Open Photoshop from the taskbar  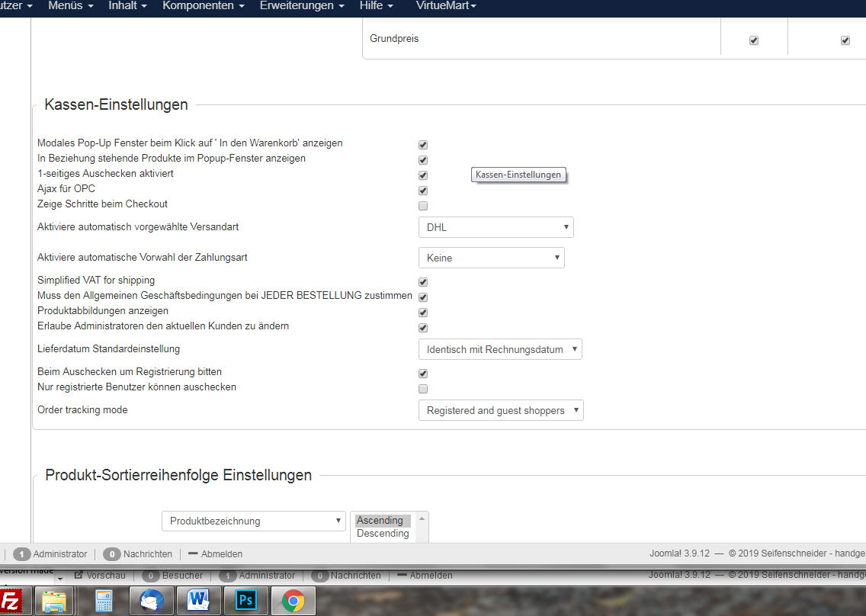pos(245,601)
